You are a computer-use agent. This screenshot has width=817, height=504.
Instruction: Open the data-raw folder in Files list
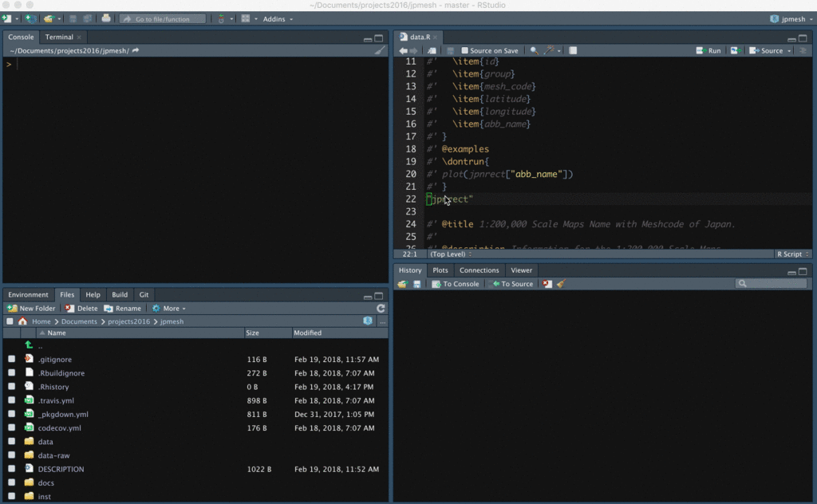(53, 455)
